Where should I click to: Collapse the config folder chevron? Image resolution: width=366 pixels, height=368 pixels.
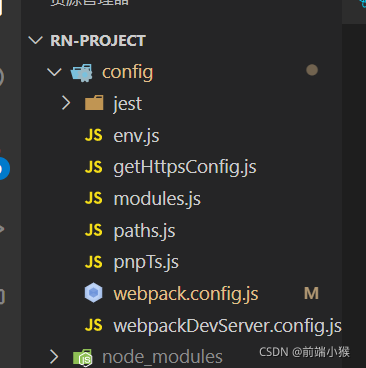click(54, 72)
